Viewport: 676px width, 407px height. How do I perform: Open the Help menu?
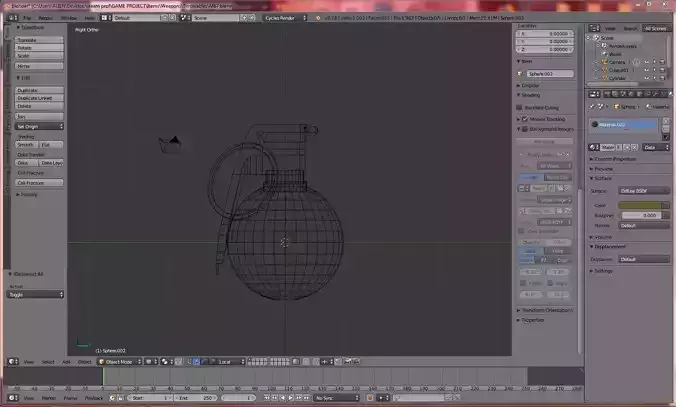89,18
